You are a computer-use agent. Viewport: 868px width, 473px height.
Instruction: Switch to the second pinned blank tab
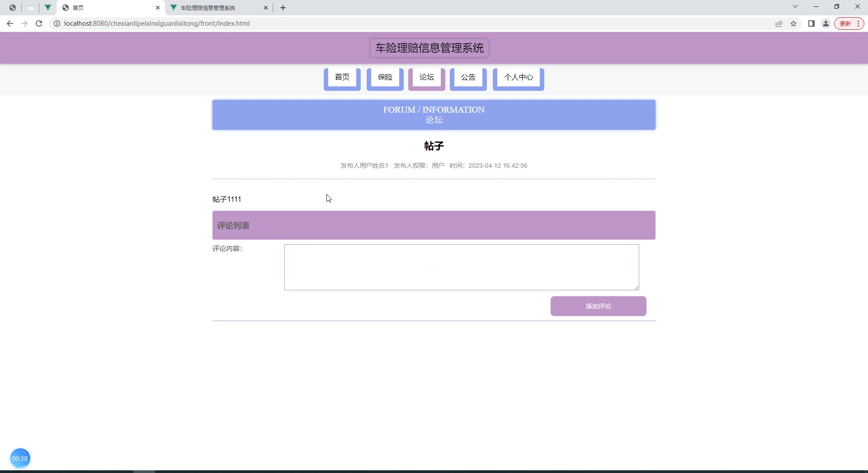click(30, 8)
